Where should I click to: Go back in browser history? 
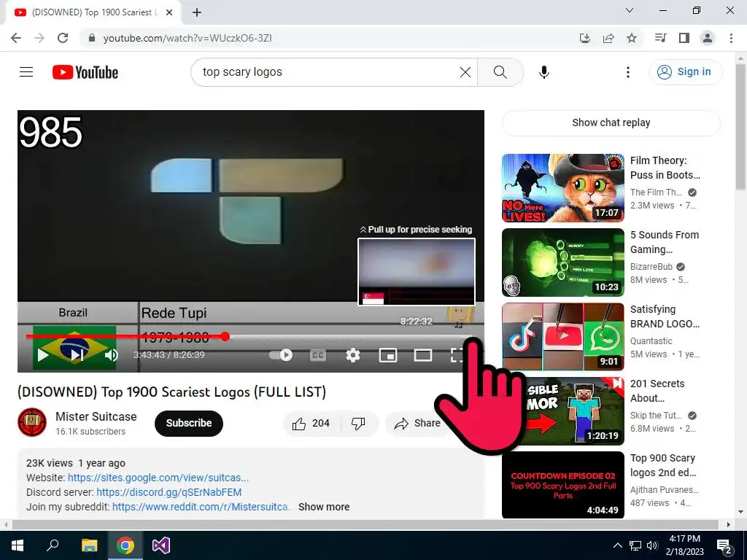click(16, 38)
